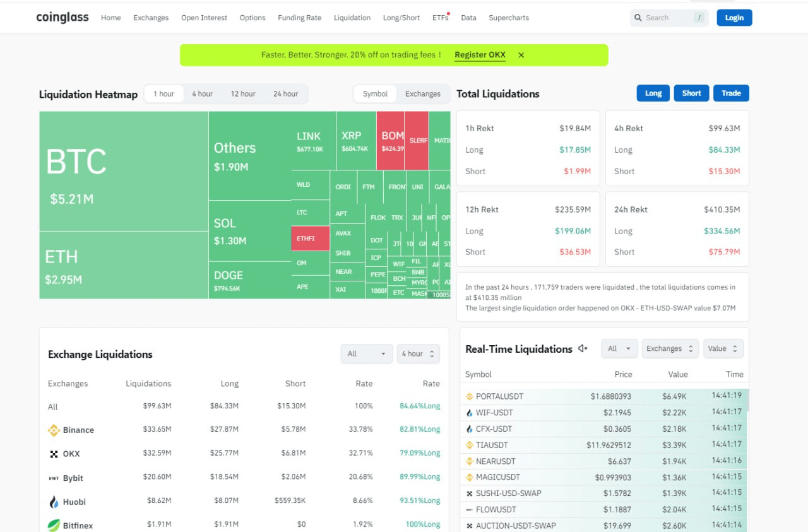The width and height of the screenshot is (808, 532).
Task: Click Huobi icon beside WIF-USDT
Action: [x=469, y=413]
